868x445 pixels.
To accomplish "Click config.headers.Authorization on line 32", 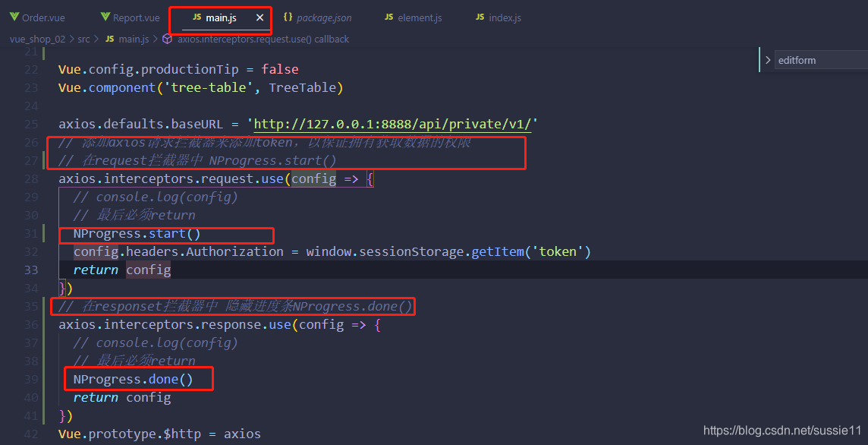I will pos(178,251).
